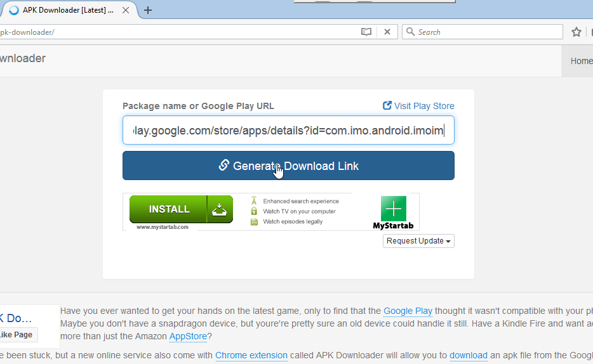Bookmark this page with star icon
Image resolution: width=593 pixels, height=364 pixels.
click(576, 32)
